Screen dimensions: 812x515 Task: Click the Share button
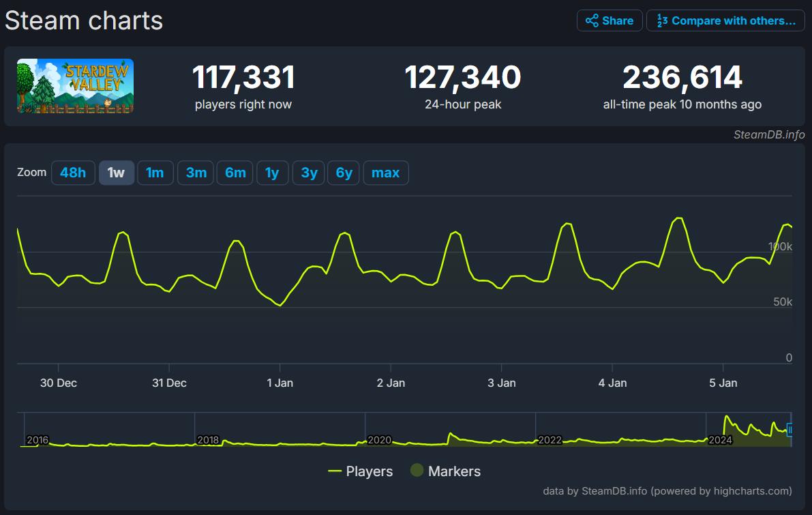point(610,20)
